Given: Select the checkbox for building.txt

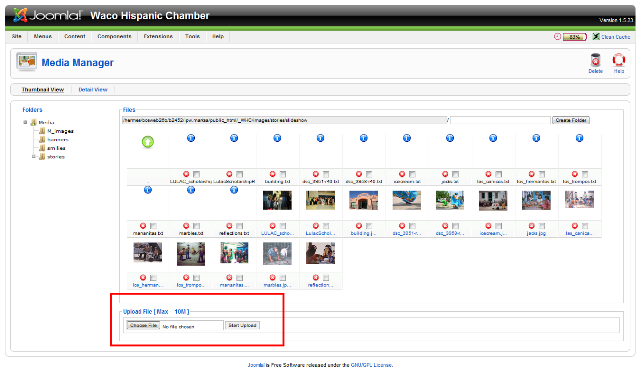Looking at the screenshot, I should (283, 174).
